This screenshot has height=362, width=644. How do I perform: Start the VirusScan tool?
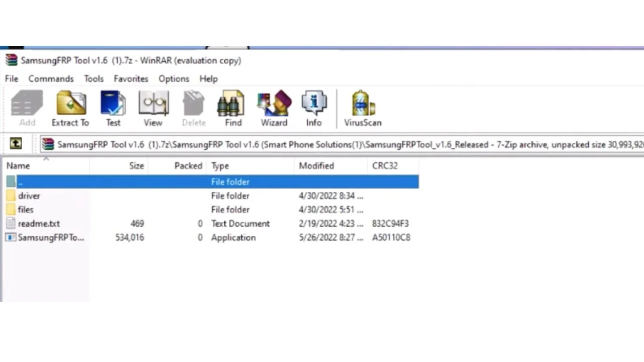(x=363, y=108)
